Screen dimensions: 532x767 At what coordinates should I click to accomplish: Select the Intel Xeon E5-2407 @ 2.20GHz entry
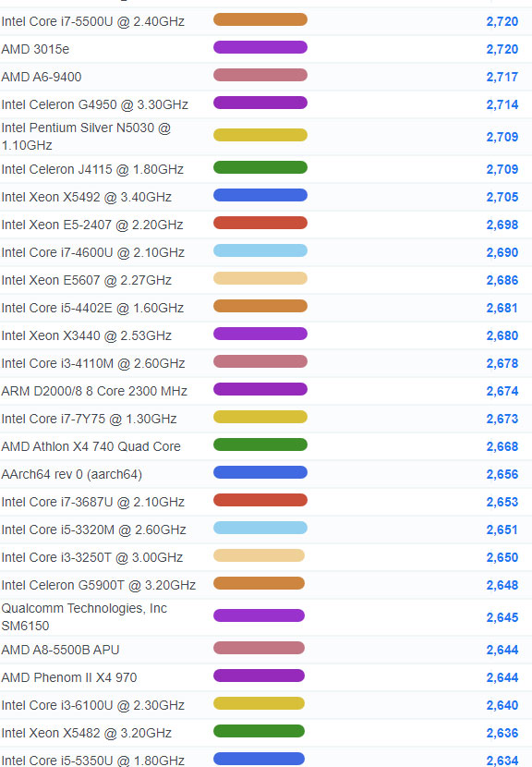(92, 225)
